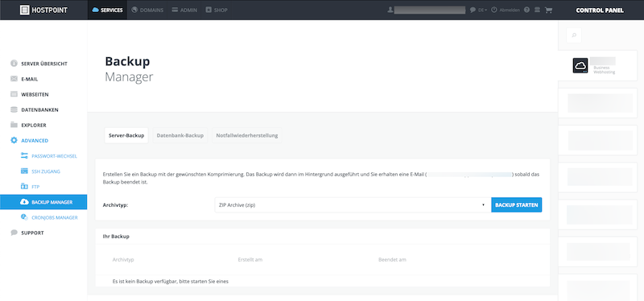Click the 'Ihr Backup' section heading
Screen dimensions: 644x301
click(116, 237)
